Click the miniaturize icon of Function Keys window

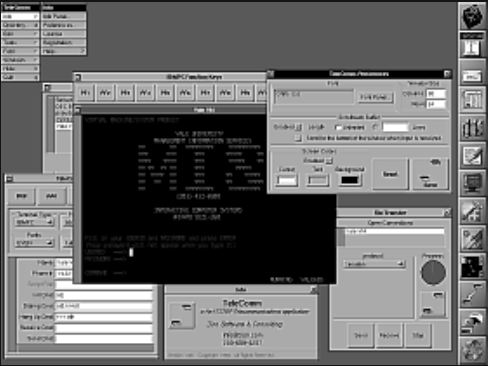coord(78,77)
